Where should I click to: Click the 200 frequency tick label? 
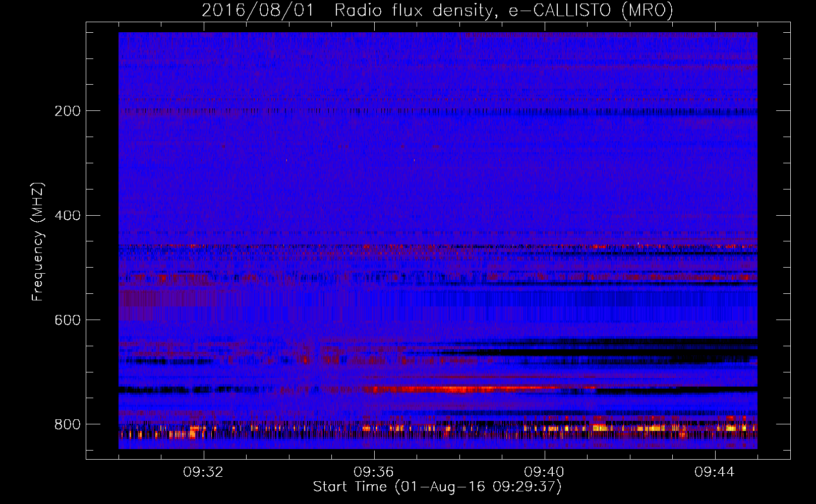point(68,111)
